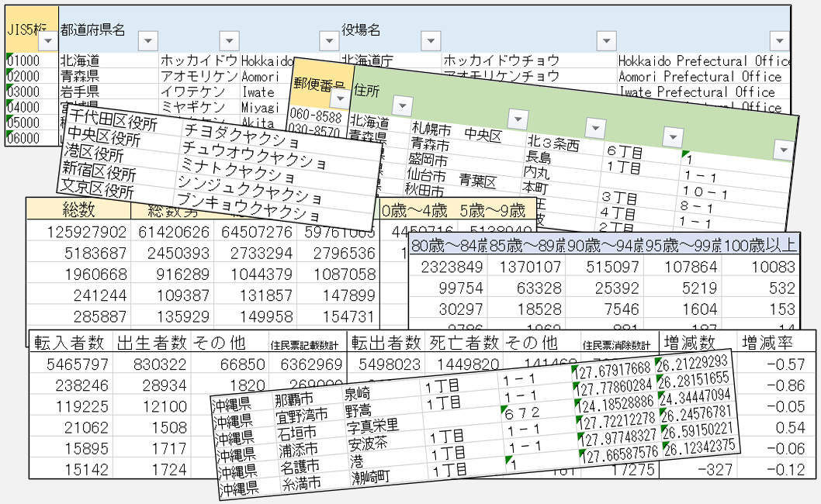This screenshot has height=504, width=821.
Task: Click the 住民票記載数計 column header
Action: pos(304,345)
